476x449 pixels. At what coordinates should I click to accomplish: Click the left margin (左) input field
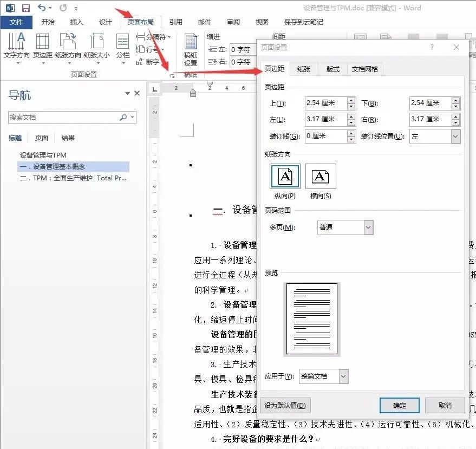pos(326,119)
